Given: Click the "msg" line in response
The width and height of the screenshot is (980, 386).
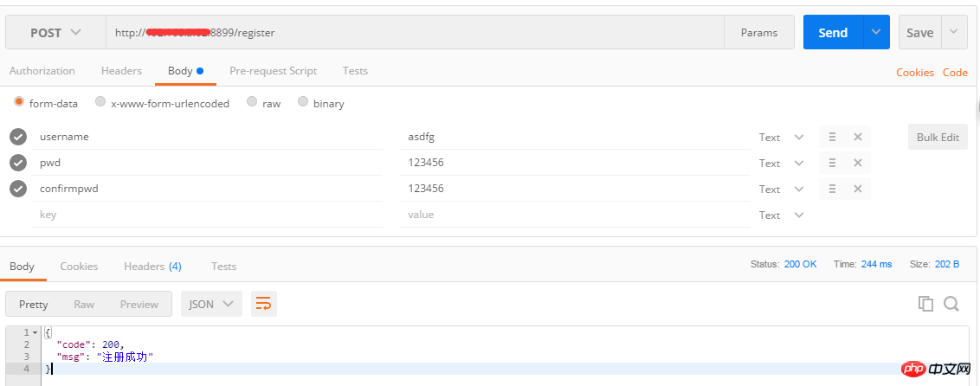Looking at the screenshot, I should coord(105,357).
